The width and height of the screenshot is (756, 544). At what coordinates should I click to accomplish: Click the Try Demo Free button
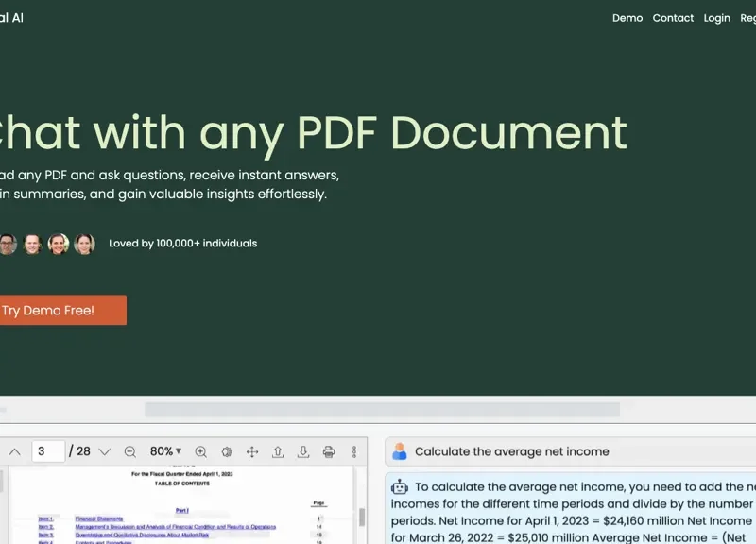tap(57, 310)
